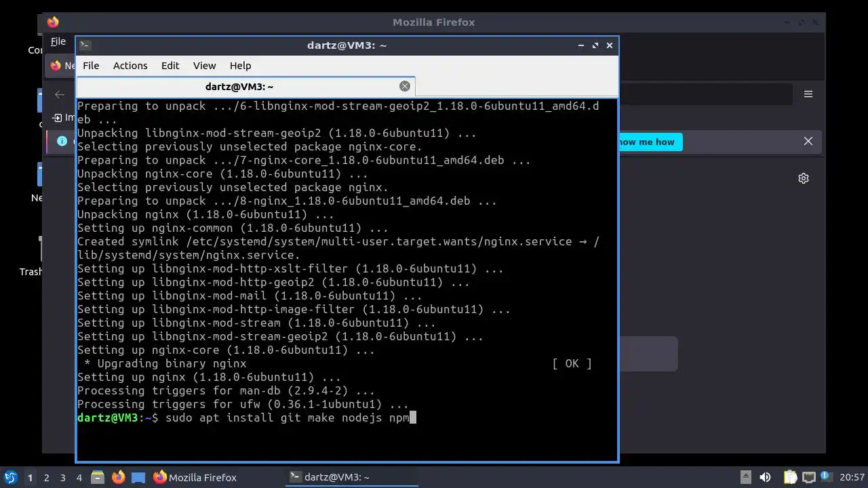The height and width of the screenshot is (488, 868).
Task: Click the Firefox logo in title bar
Action: pyautogui.click(x=53, y=22)
